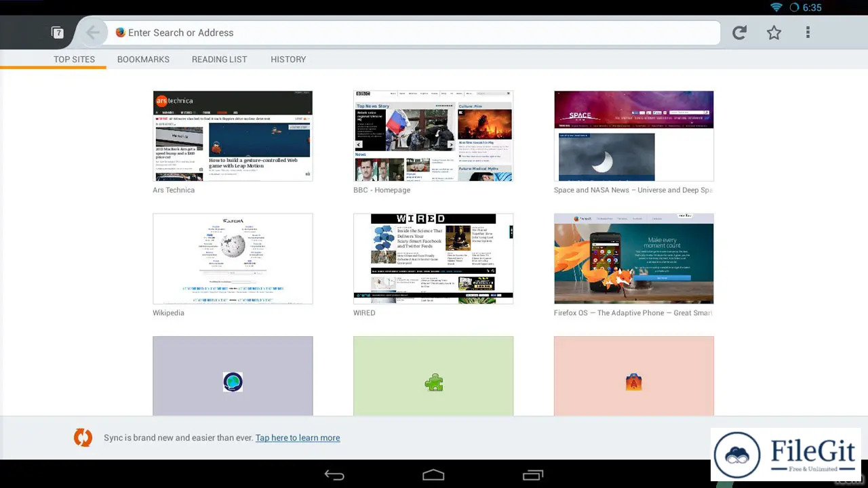868x488 pixels.
Task: Tap the Android recent apps button
Action: coord(533,475)
